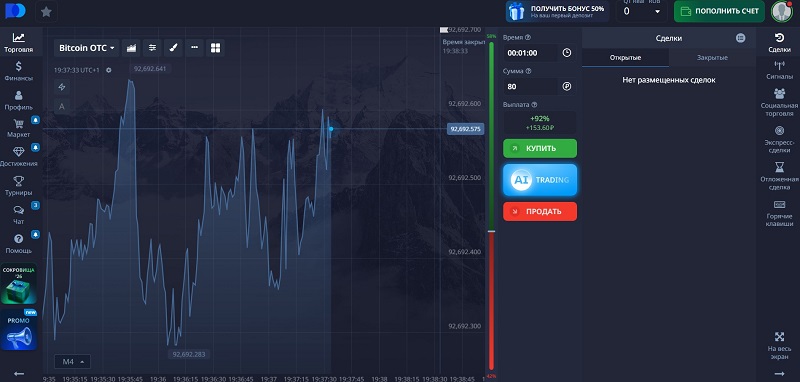Open chart indicators settings icon
The height and width of the screenshot is (382, 800).
point(152,48)
